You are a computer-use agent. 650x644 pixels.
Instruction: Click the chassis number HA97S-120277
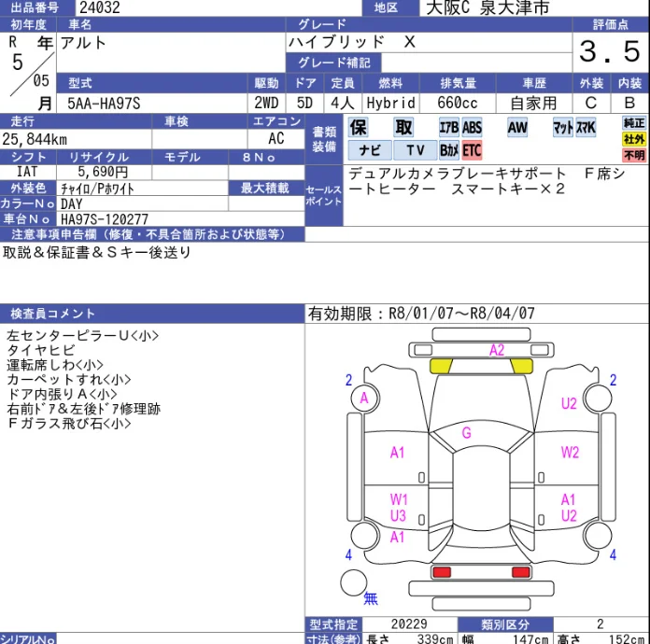(x=105, y=219)
